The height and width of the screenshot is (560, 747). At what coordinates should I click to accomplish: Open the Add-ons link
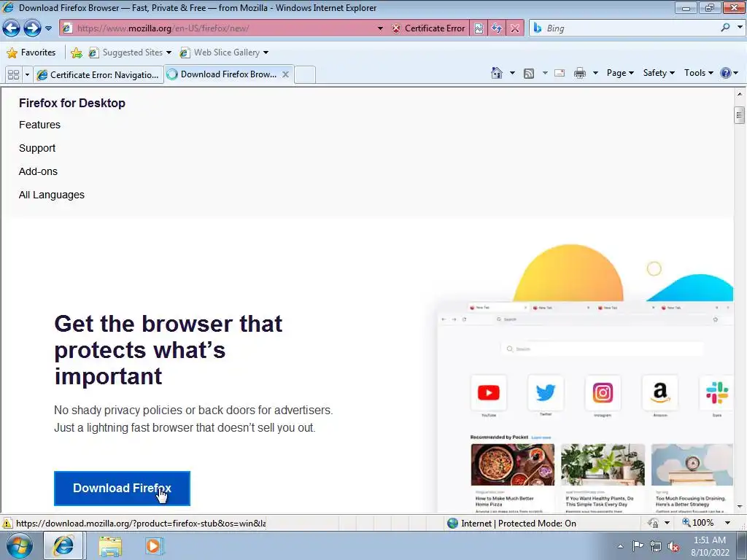tap(38, 171)
